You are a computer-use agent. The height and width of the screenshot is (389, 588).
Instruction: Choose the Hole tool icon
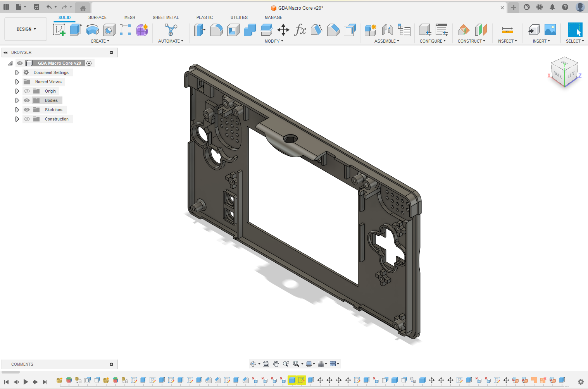tap(109, 30)
